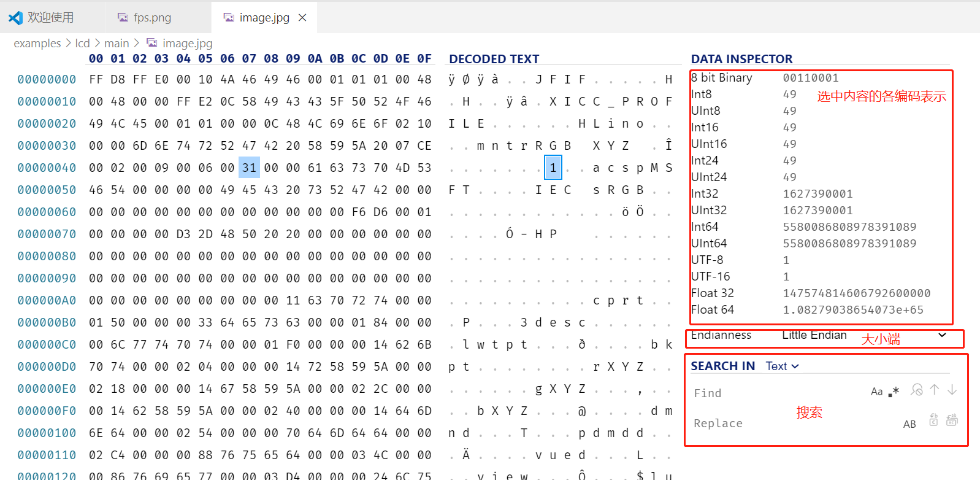Click the image.jpg breadcrumb file icon
The image size is (980, 480).
pos(151,43)
